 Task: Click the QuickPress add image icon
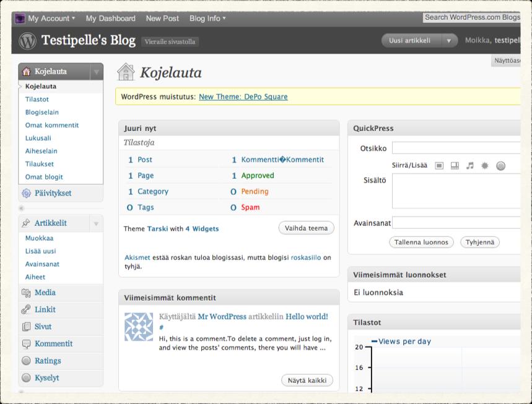pyautogui.click(x=439, y=166)
